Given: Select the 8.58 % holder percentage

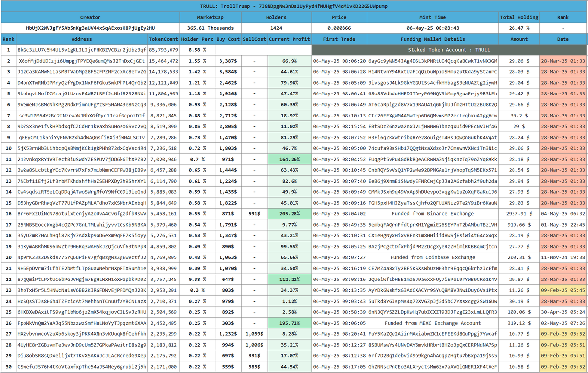Looking at the screenshot, I should tap(197, 50).
